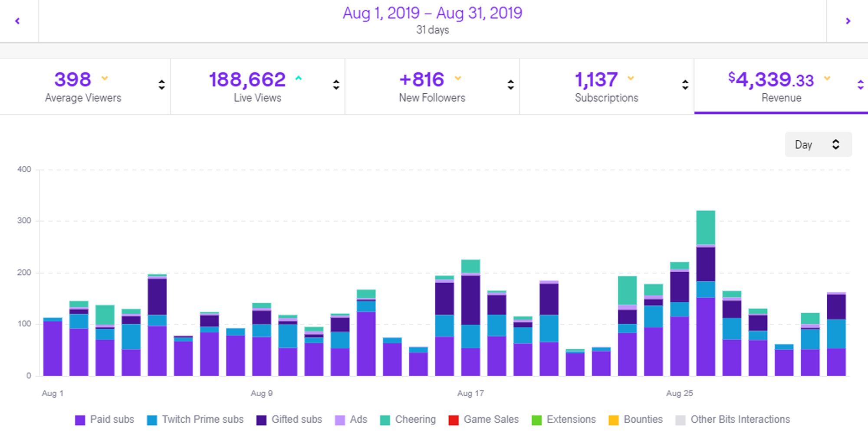Select the Aug 1 revenue bar
The height and width of the screenshot is (434, 868).
pyautogui.click(x=53, y=347)
